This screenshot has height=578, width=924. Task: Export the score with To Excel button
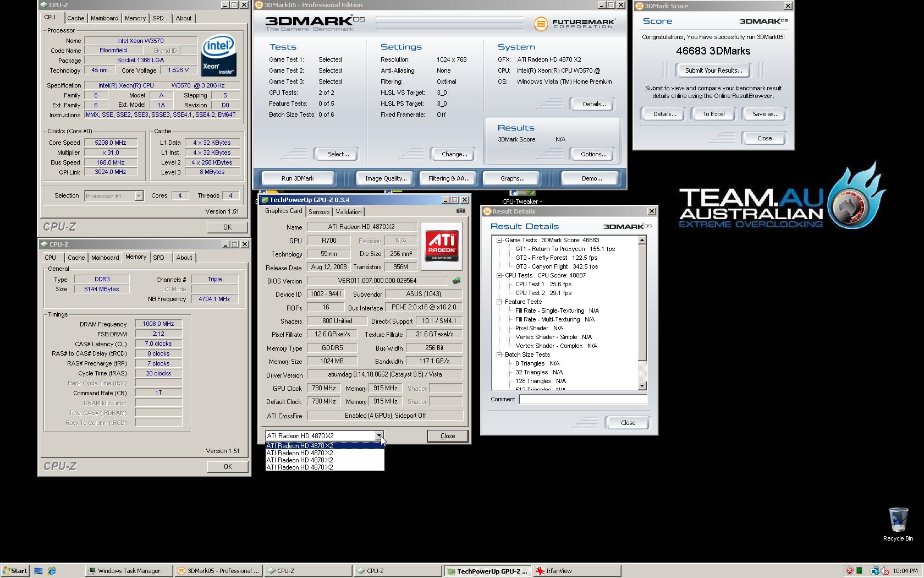point(714,114)
